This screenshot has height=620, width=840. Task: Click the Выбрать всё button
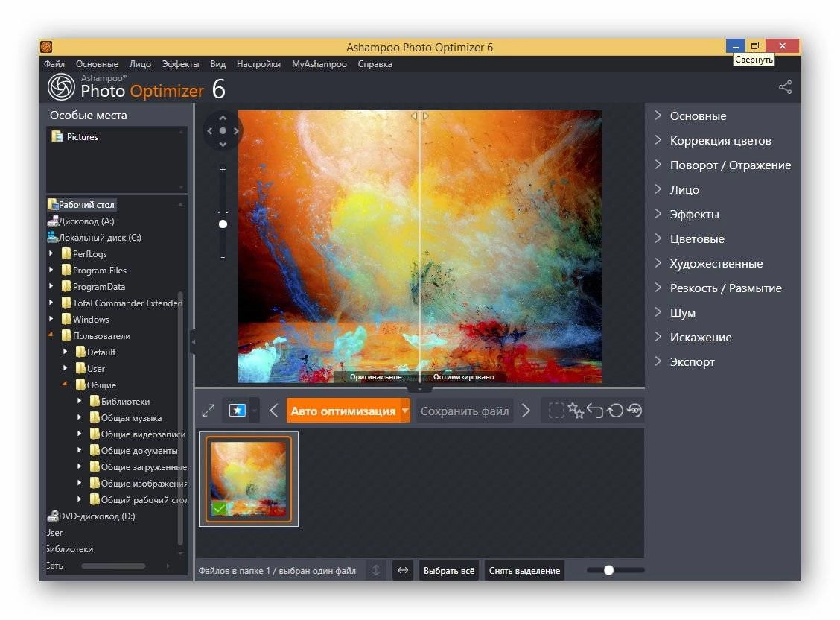coord(449,570)
